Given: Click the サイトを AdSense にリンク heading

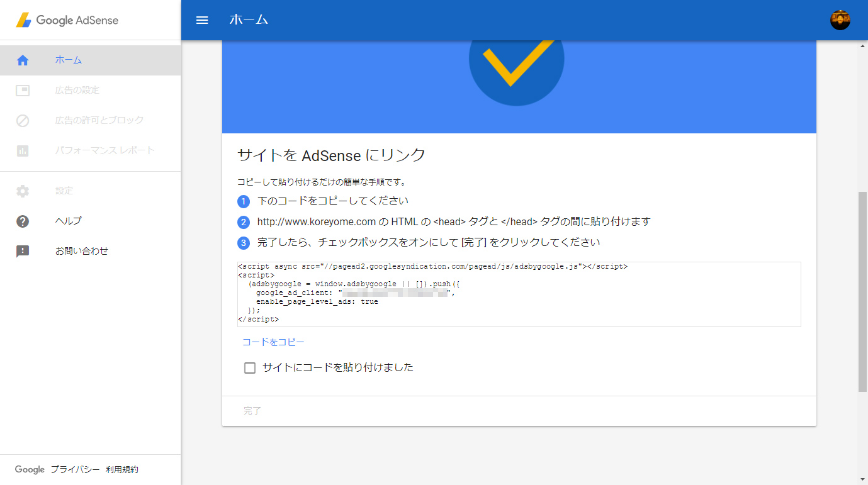Looking at the screenshot, I should click(332, 155).
